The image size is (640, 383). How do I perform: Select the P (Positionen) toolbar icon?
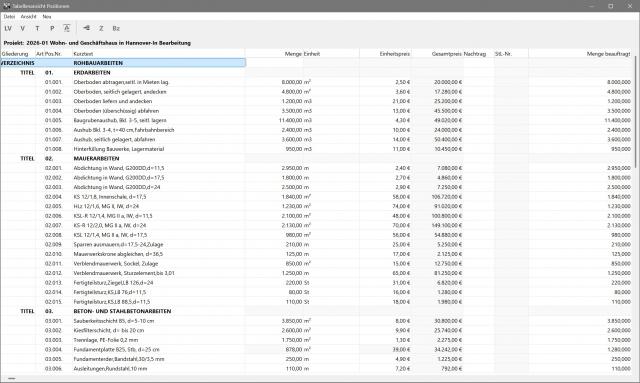pyautogui.click(x=52, y=29)
